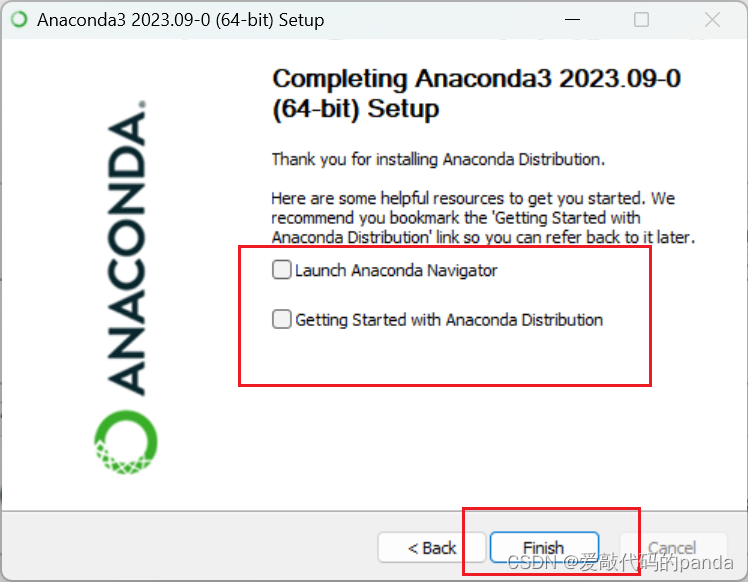The image size is (748, 582).
Task: Click the disabled maximize window icon
Action: click(x=641, y=20)
